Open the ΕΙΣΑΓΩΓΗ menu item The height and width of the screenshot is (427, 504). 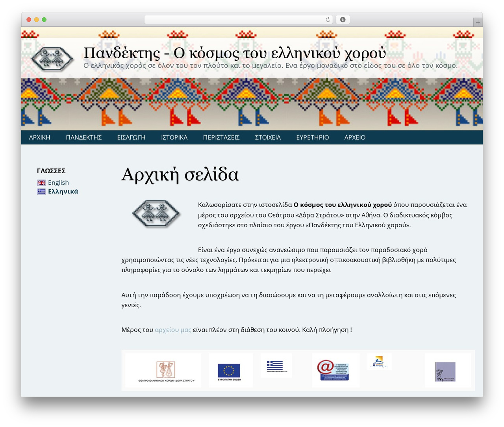coord(131,137)
